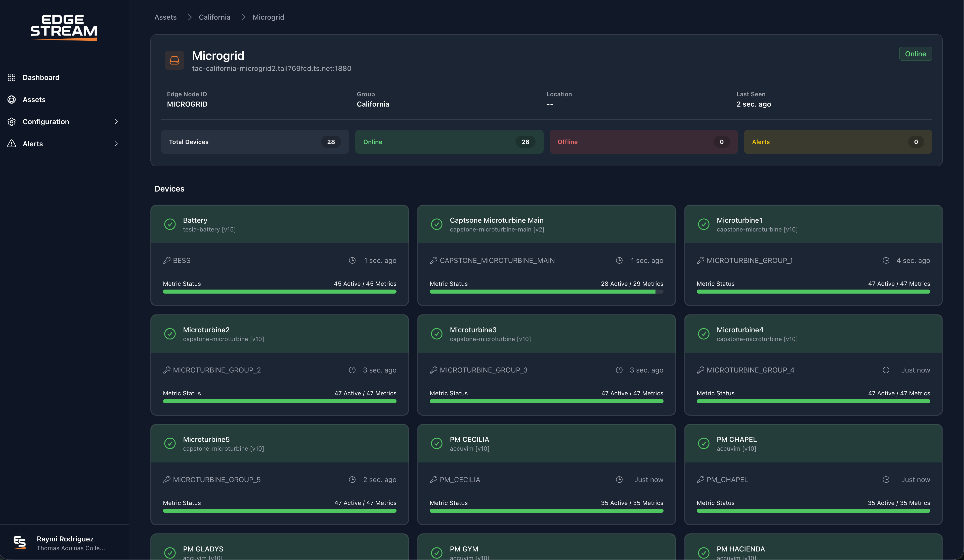Viewport: 964px width, 560px height.
Task: Click the clock icon on PM CECILIA card
Action: pos(619,480)
